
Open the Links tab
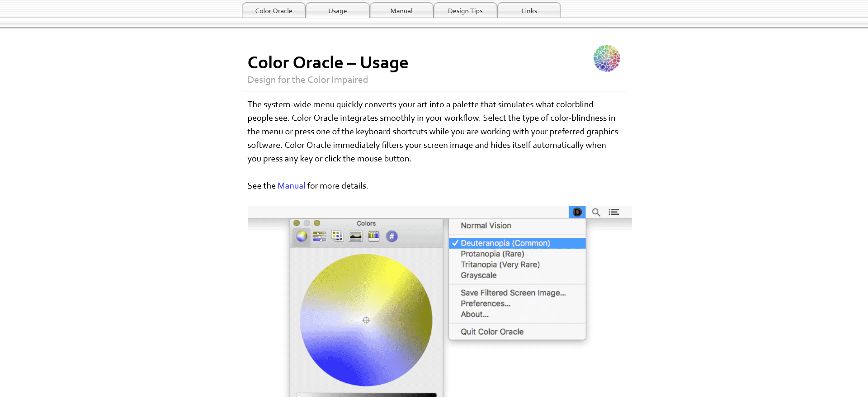529,10
